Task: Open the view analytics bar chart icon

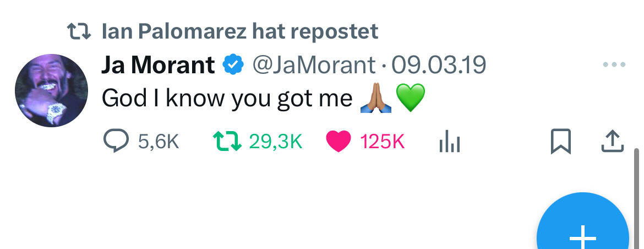Action: click(449, 142)
